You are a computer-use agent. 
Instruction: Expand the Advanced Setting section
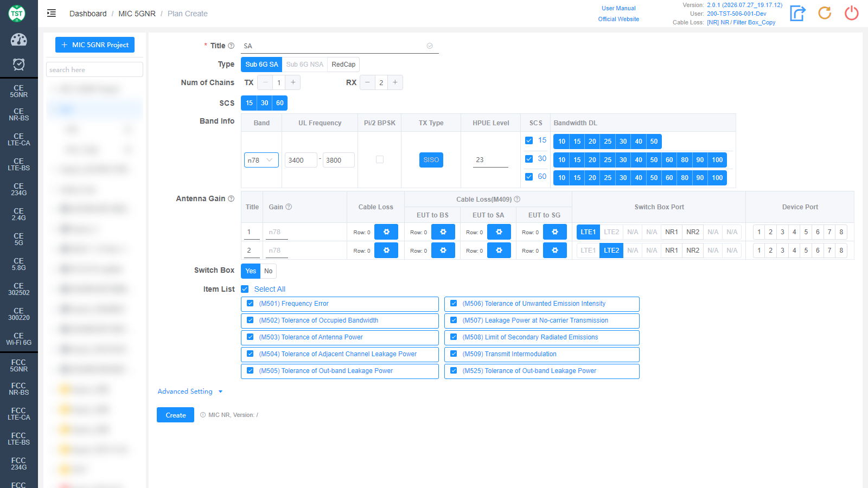point(190,391)
